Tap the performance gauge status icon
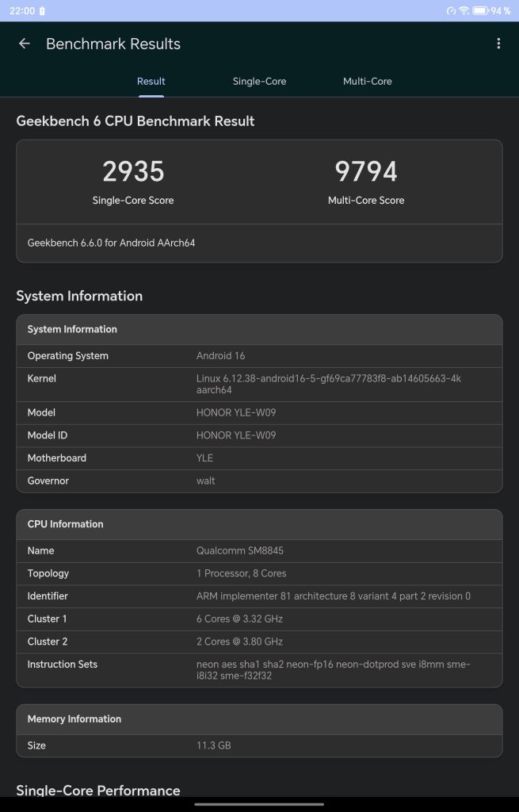This screenshot has width=519, height=812. tap(451, 10)
